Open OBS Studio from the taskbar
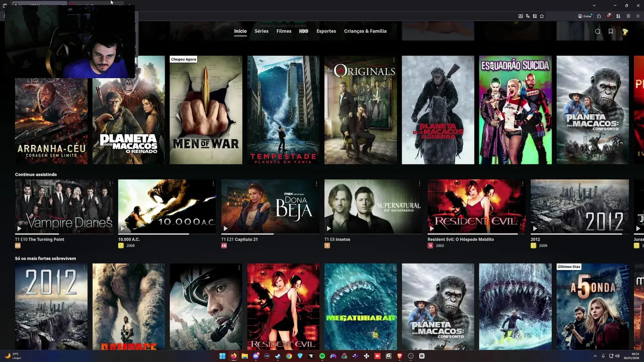The image size is (644, 362). click(411, 356)
